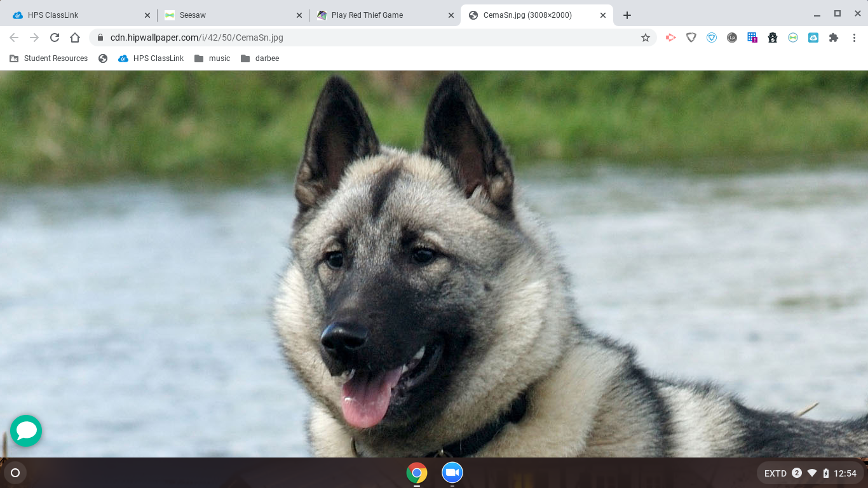Maximize or restore the Chrome window

[837, 14]
